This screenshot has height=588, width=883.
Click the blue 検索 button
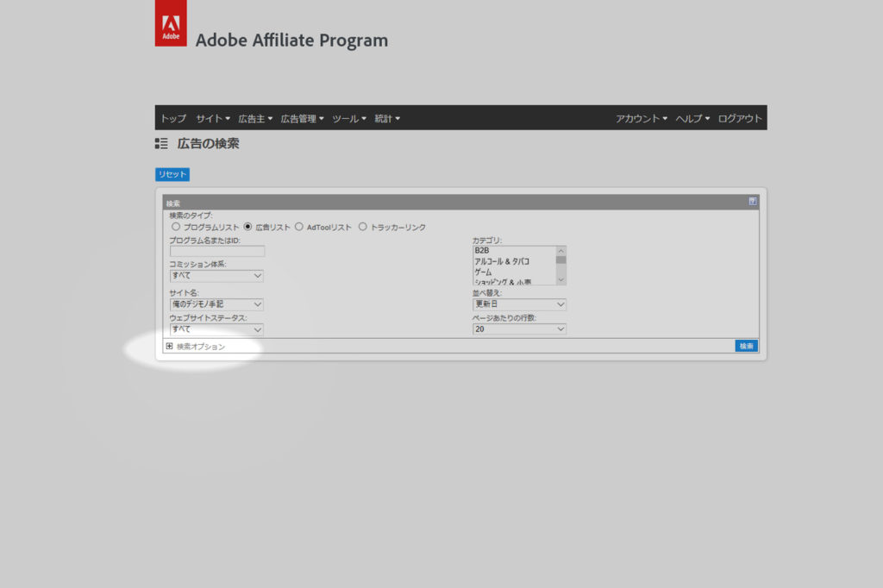(746, 346)
